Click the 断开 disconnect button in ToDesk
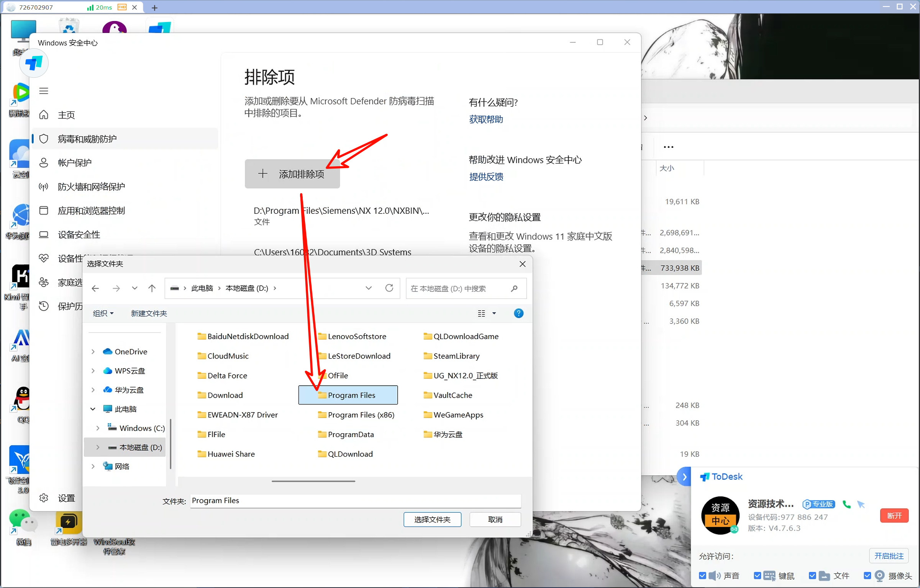 894,516
